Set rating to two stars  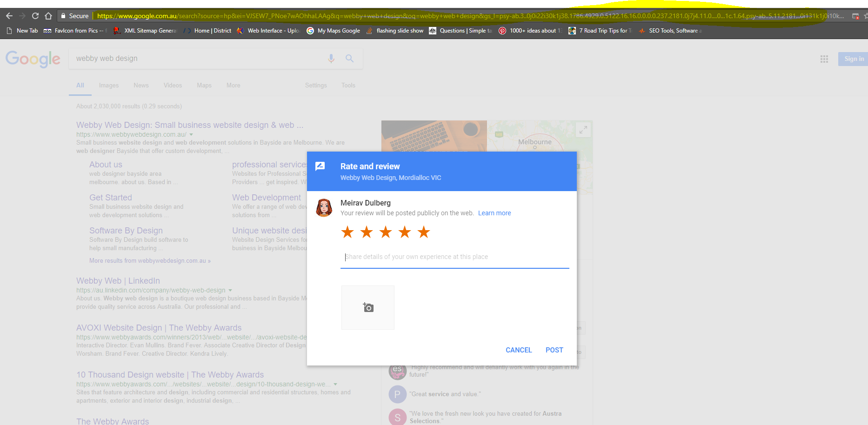click(x=367, y=232)
